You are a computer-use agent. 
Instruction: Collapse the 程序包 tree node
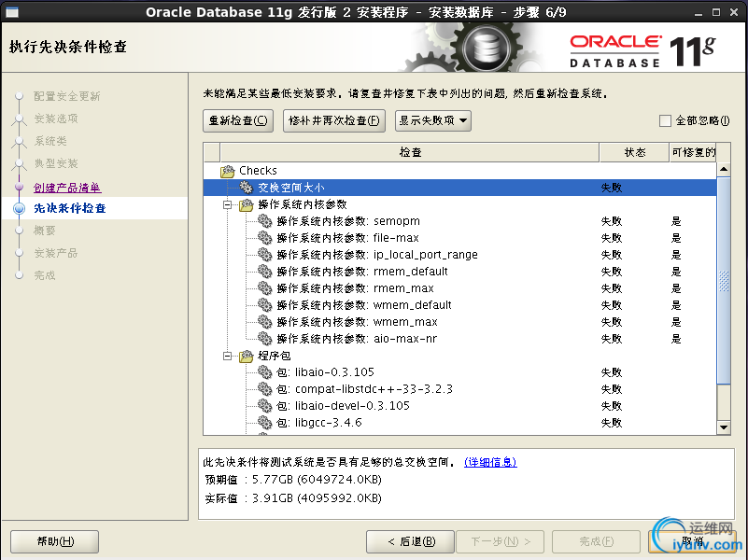tap(228, 356)
